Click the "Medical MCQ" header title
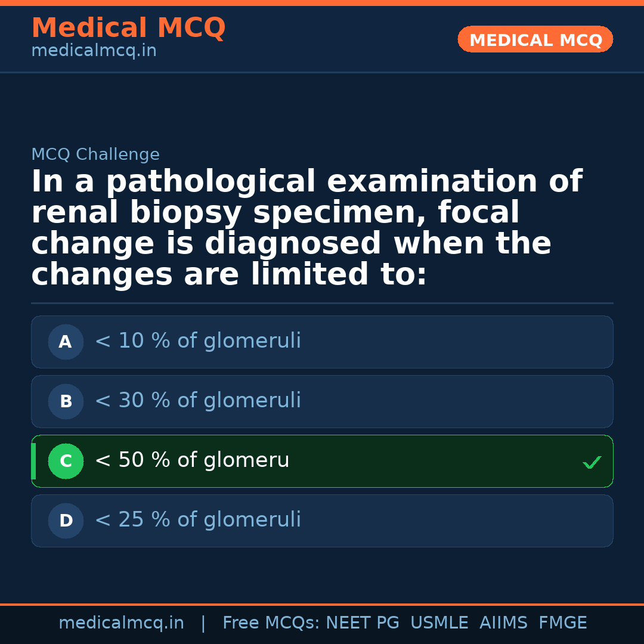644x644 pixels. tap(128, 28)
